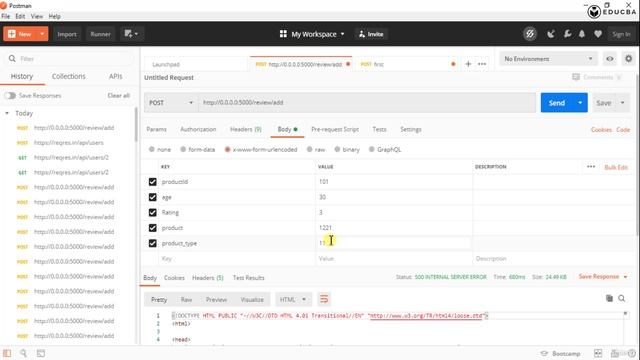Click the Send button
Viewport: 640px width, 360px height.
(x=557, y=102)
